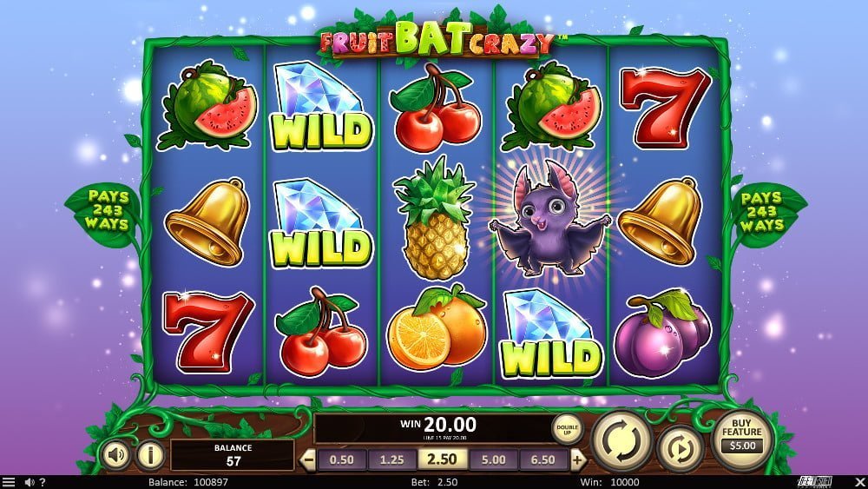Start autoplay with the smaller circular arrow button
The height and width of the screenshot is (489, 868).
[680, 449]
